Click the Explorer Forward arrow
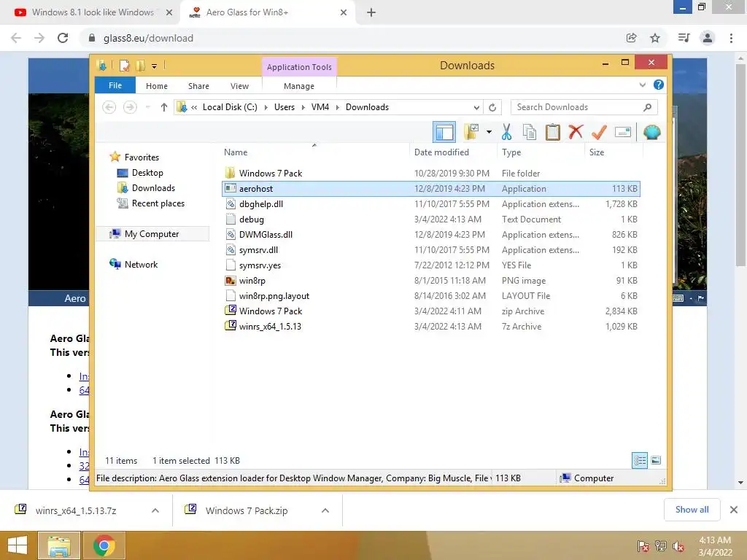 [x=130, y=107]
